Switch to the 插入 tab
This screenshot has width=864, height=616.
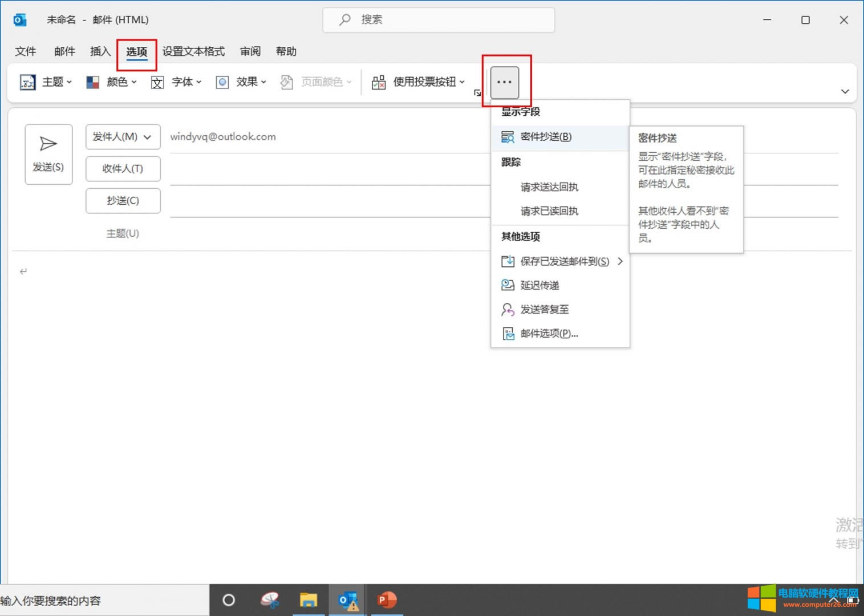[100, 51]
